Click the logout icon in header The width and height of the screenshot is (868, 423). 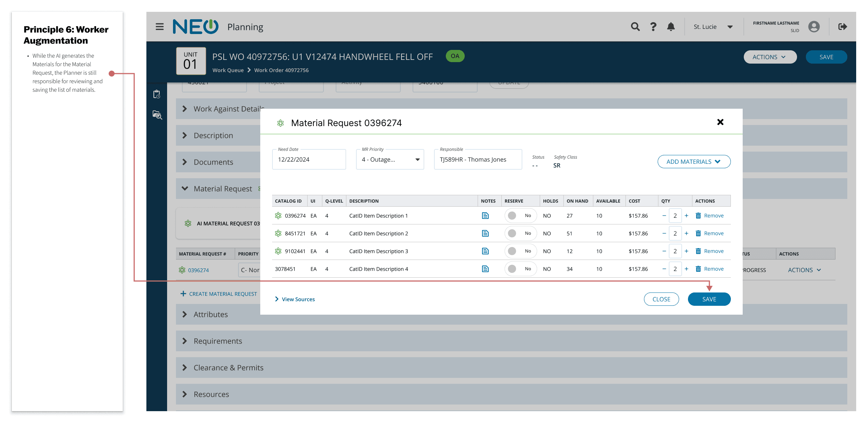[x=842, y=27]
